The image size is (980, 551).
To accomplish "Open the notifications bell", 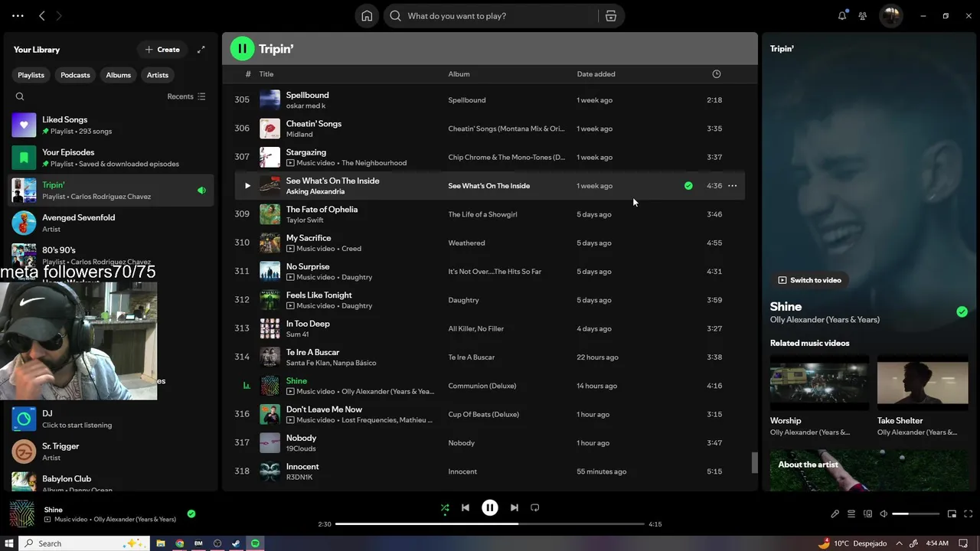I will coord(842,15).
